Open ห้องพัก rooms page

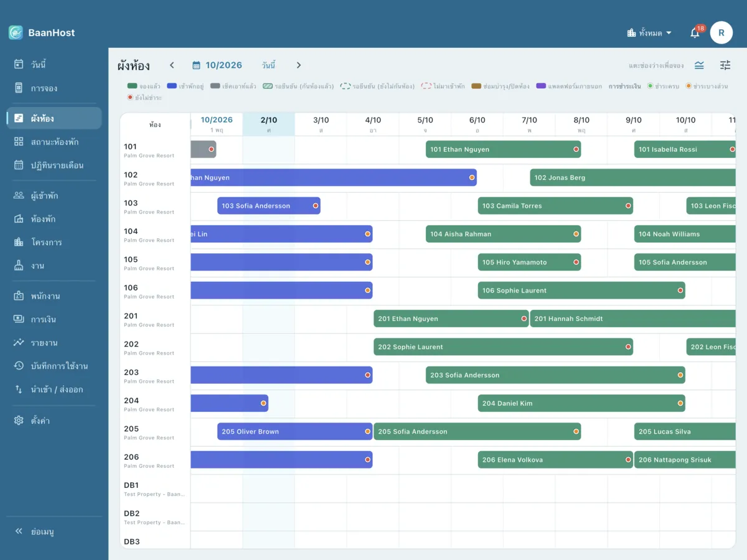pos(54,219)
